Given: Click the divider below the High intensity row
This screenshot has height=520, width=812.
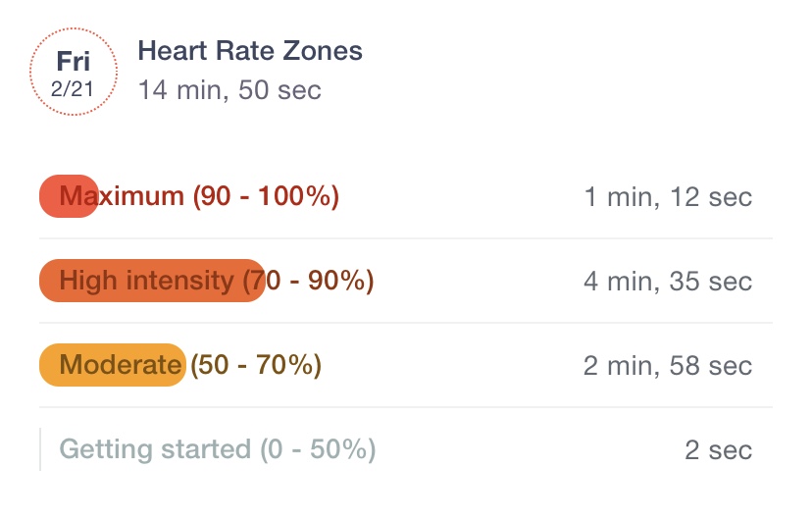Looking at the screenshot, I should (x=406, y=323).
